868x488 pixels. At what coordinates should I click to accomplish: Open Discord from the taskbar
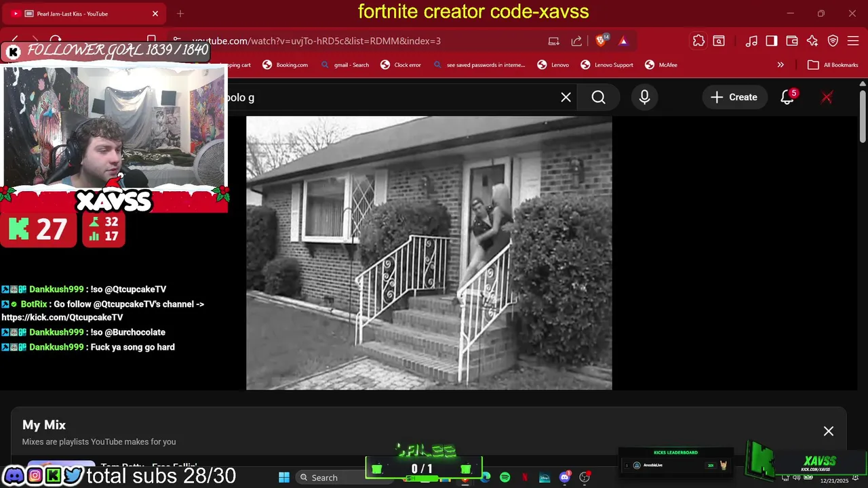coord(565,477)
